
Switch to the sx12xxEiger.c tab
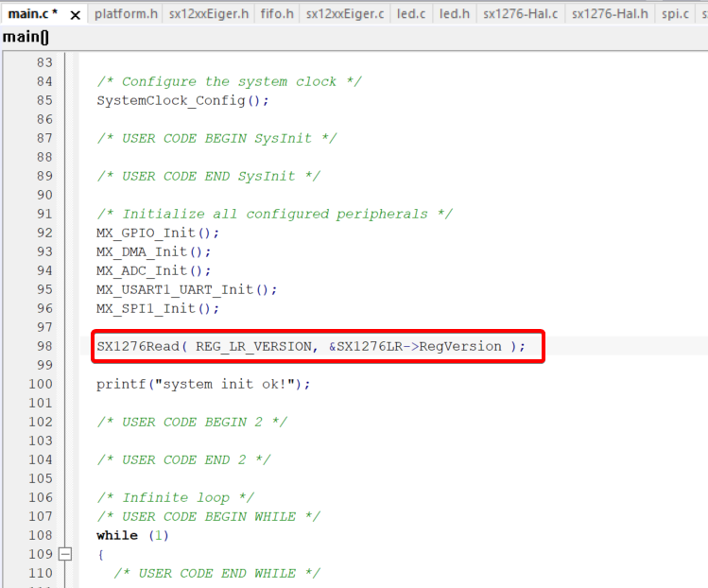point(345,14)
